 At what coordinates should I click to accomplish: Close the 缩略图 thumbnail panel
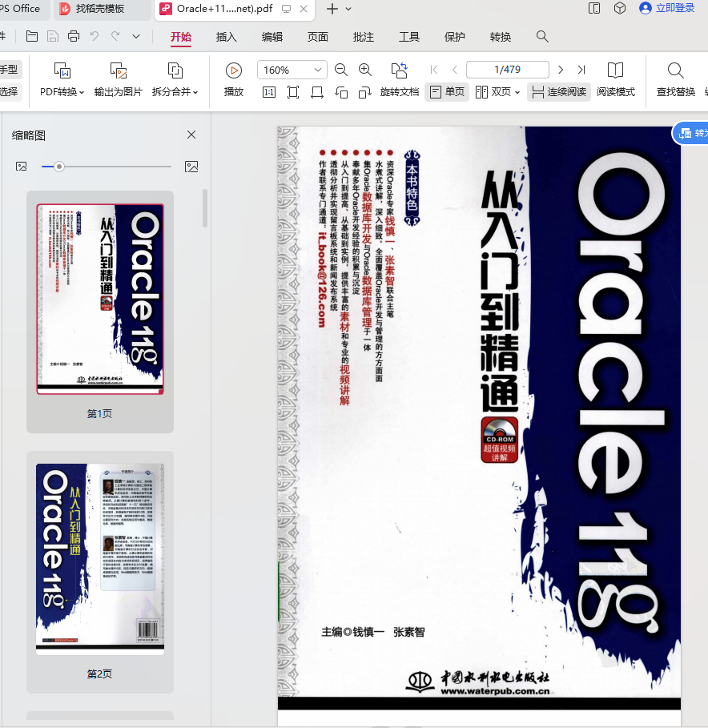pos(191,135)
